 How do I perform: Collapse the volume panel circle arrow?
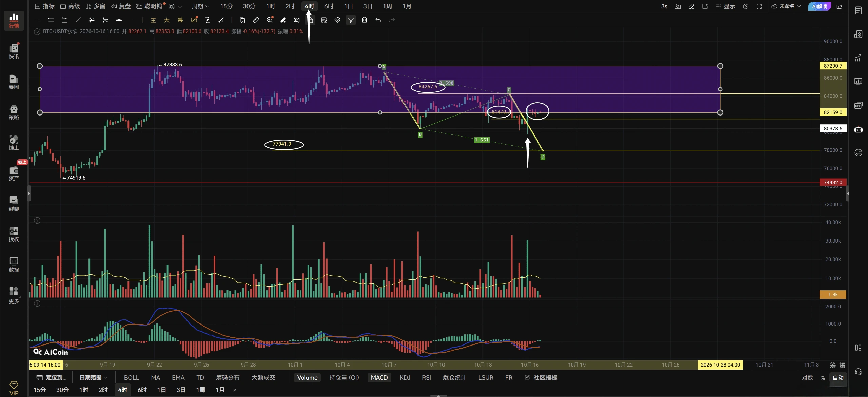point(37,221)
